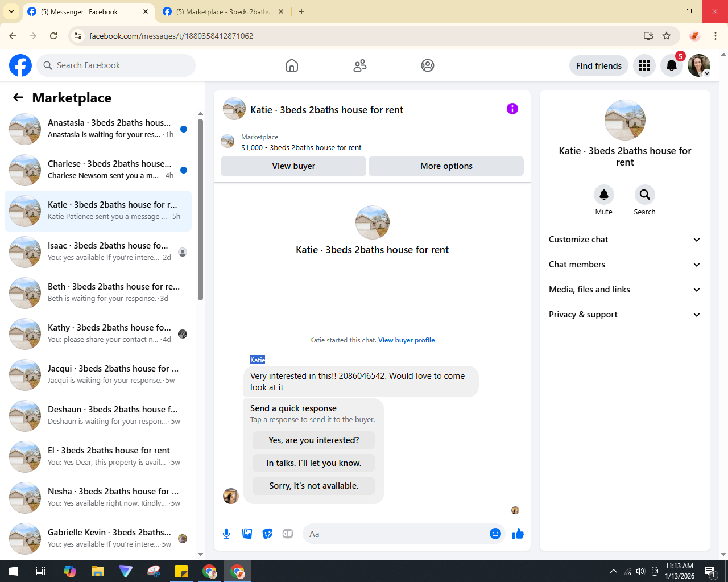
Task: Open the Windows notification center icon
Action: pos(710,571)
